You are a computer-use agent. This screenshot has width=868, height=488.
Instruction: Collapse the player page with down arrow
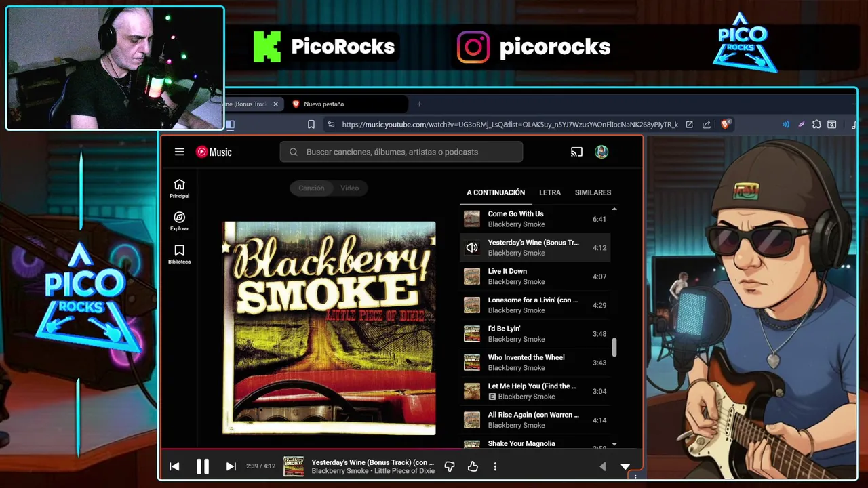tap(625, 466)
